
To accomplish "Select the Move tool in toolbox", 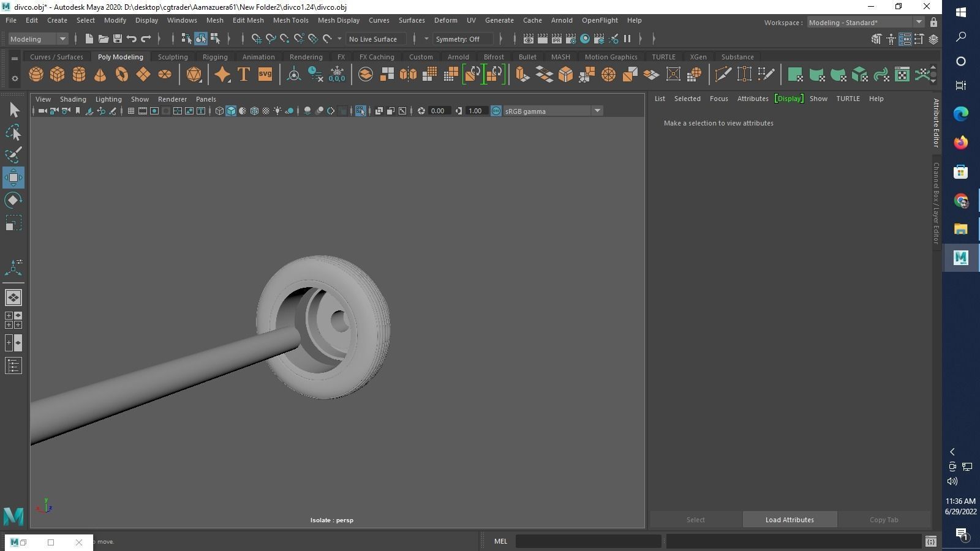I will 13,178.
